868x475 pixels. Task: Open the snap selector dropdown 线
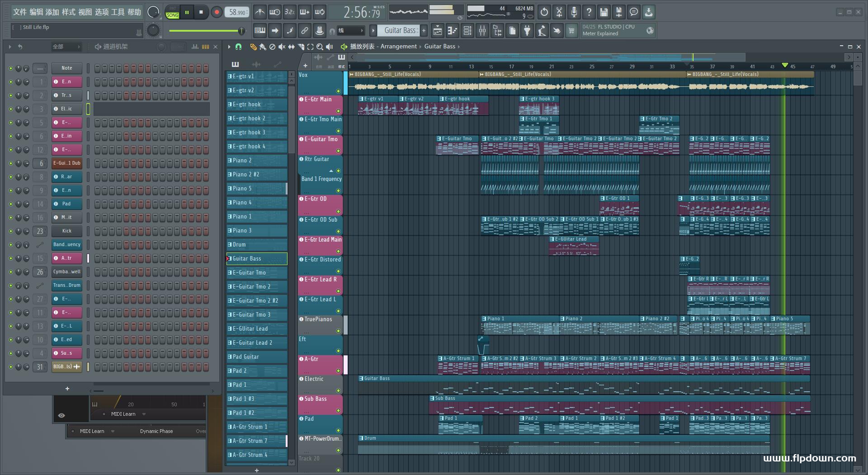pyautogui.click(x=351, y=31)
